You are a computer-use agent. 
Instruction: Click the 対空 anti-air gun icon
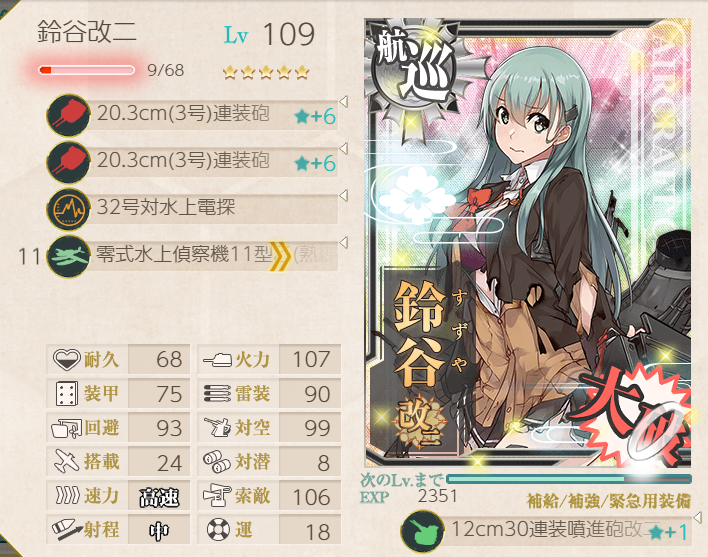coord(217,427)
